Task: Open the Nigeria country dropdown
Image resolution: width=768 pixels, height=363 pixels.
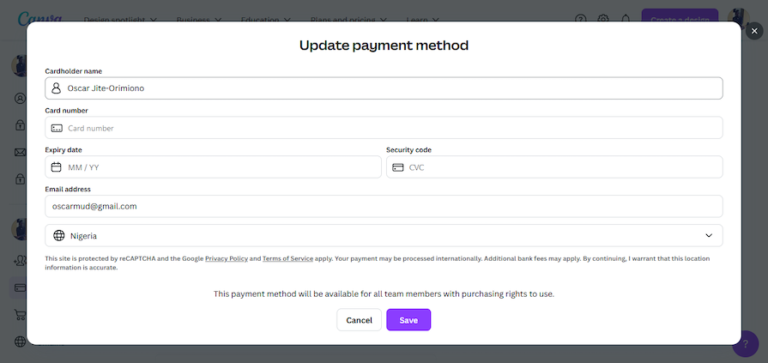Action: pos(384,236)
